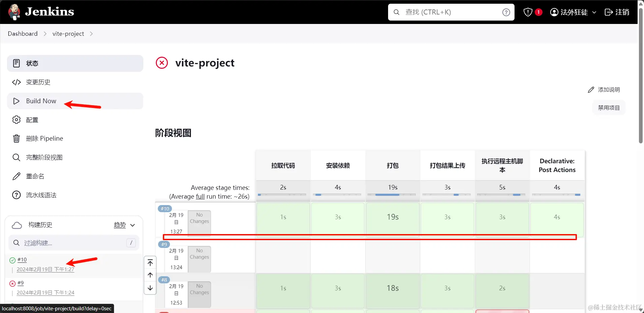
Task: Click the 删除 Pipeline trash icon
Action: [x=16, y=138]
